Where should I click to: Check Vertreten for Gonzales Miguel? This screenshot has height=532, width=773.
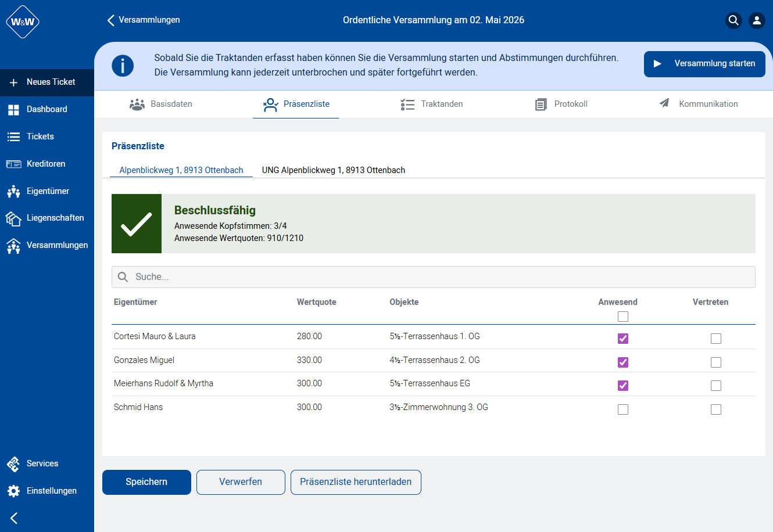[x=715, y=362]
